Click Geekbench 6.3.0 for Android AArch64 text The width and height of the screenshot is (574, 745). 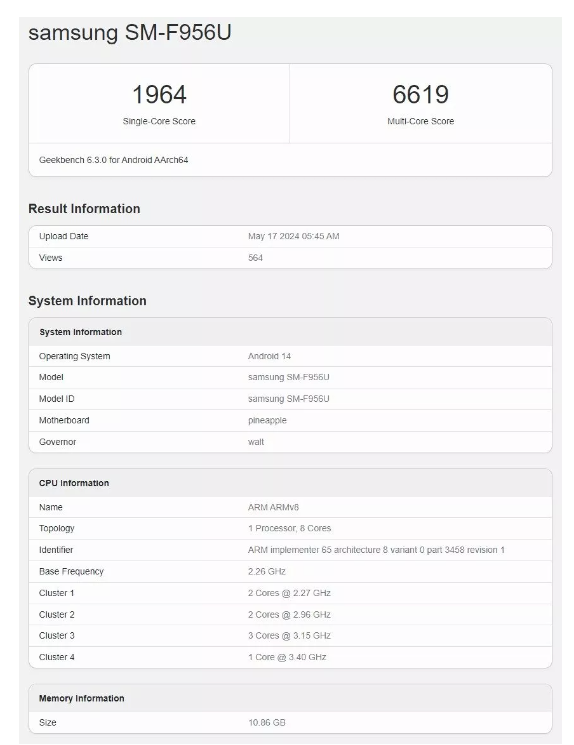114,160
